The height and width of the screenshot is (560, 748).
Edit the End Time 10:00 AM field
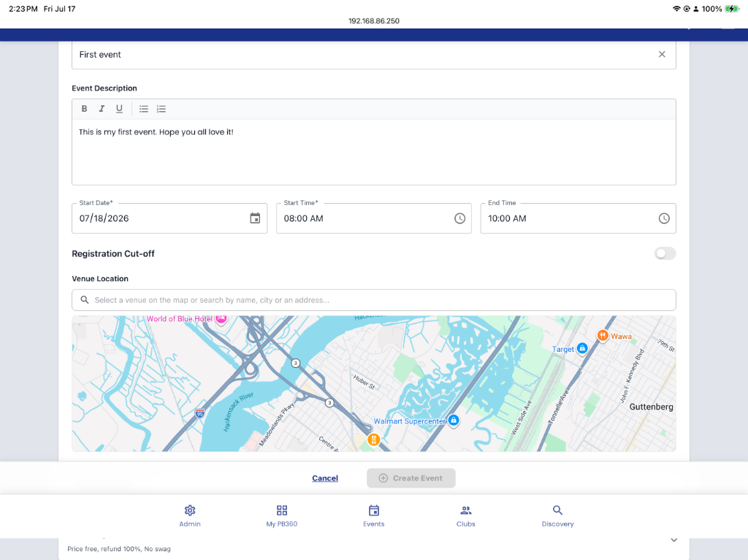click(x=578, y=218)
